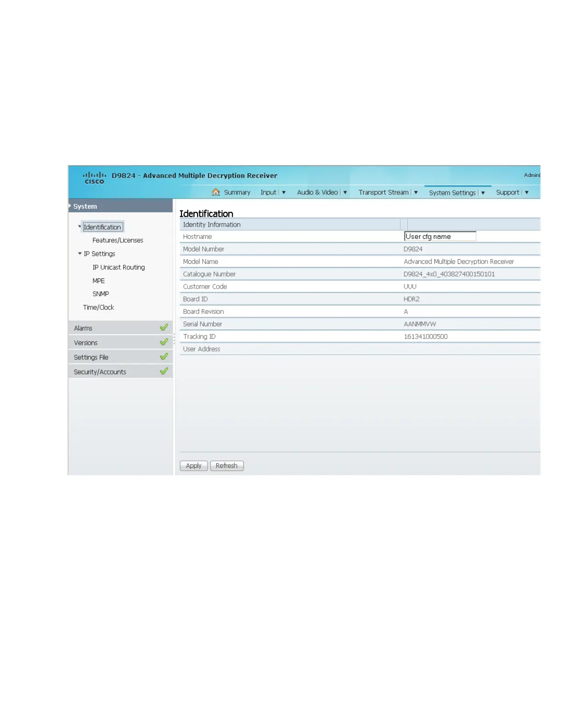Select IP Settings in the tree

tap(99, 254)
